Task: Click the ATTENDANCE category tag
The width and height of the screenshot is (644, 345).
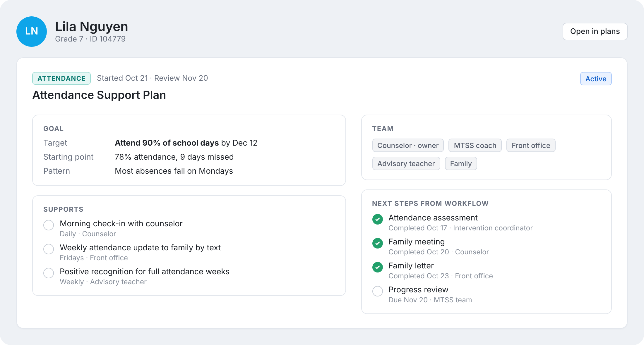Action: [x=61, y=78]
